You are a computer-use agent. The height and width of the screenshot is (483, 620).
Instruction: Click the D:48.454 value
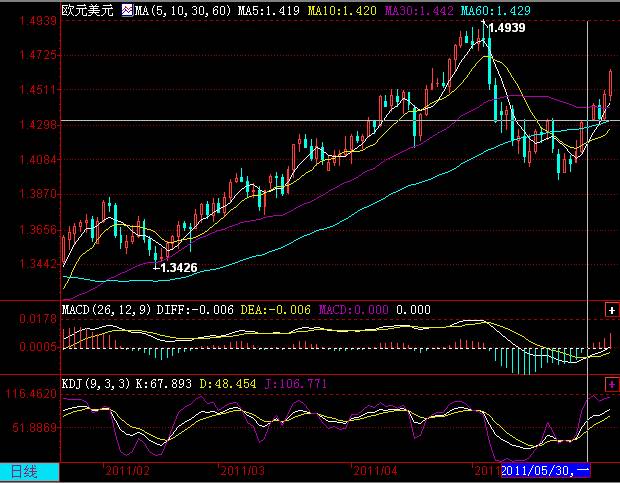[227, 383]
